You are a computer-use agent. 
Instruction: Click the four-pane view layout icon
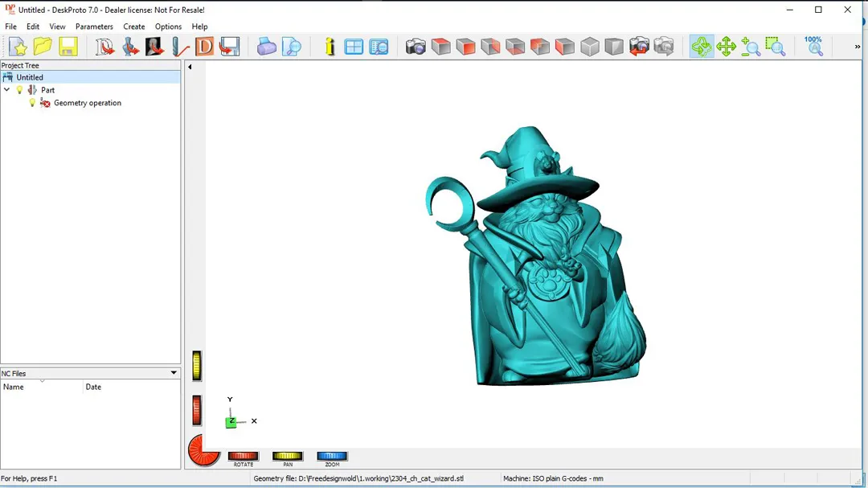click(x=354, y=47)
